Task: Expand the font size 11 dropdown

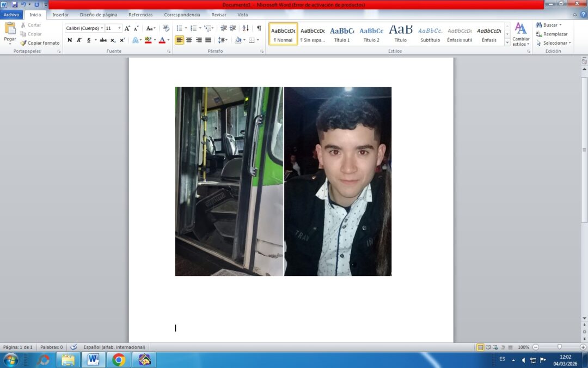Action: [120, 28]
